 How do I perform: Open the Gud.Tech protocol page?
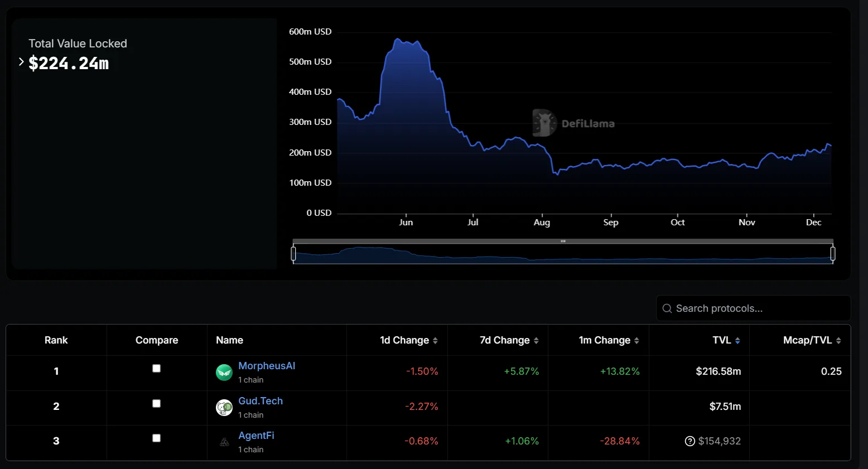coord(261,401)
